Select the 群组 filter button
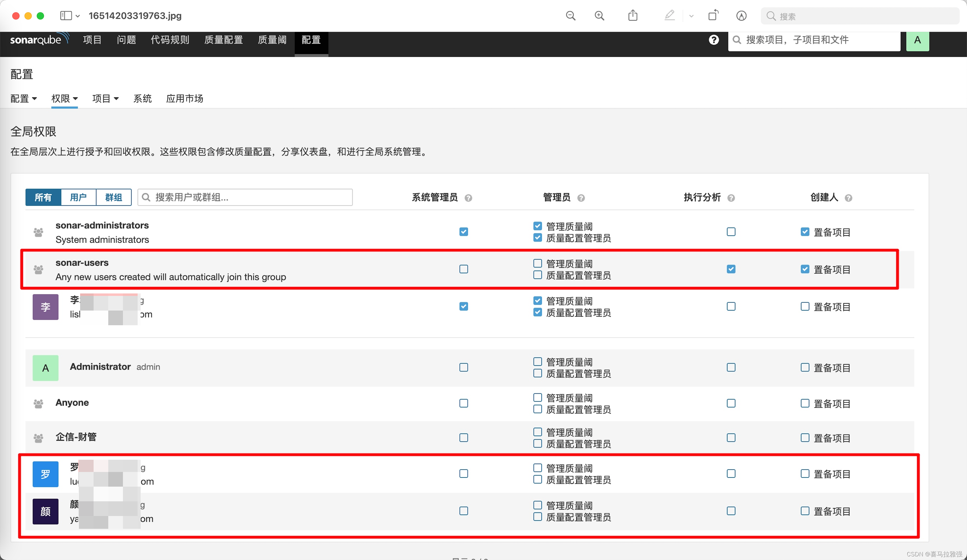 pyautogui.click(x=113, y=197)
